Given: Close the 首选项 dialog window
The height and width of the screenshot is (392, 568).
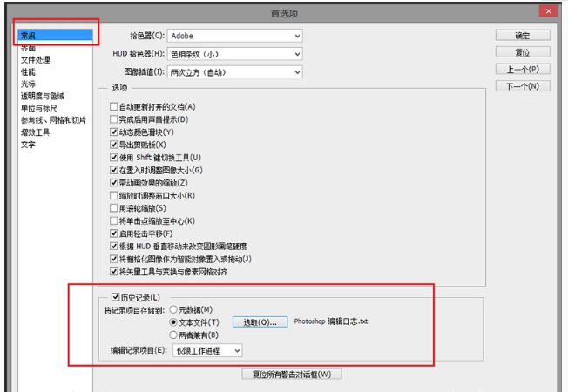Looking at the screenshot, I should 546,11.
